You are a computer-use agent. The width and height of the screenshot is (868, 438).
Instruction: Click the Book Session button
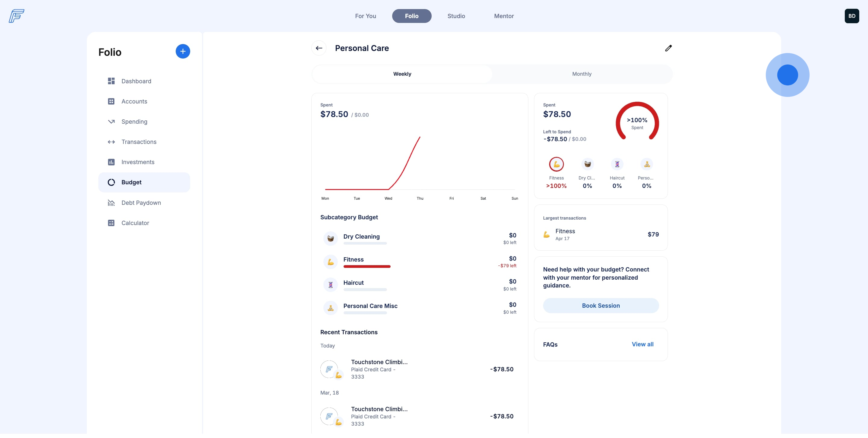(601, 306)
